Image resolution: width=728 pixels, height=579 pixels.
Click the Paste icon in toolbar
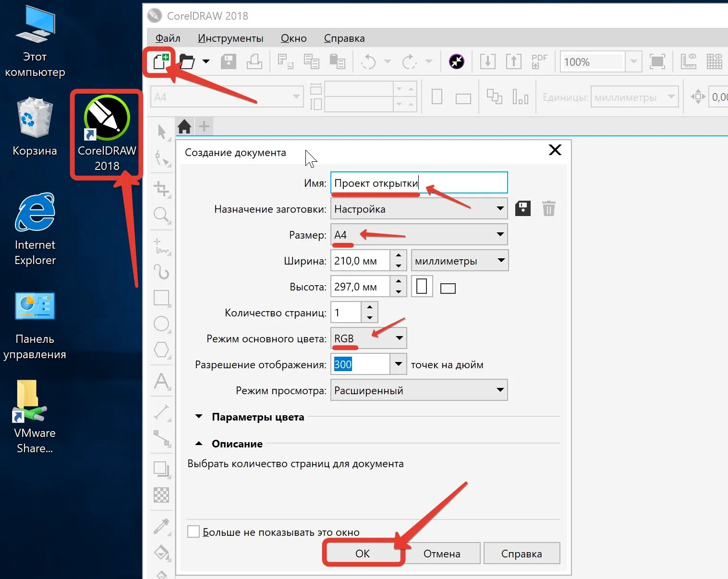(337, 61)
